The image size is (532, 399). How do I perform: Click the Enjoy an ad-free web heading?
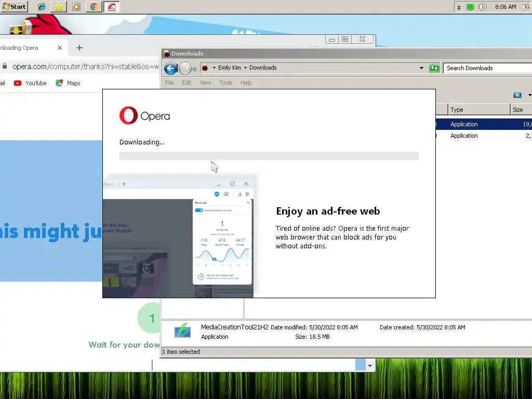(328, 211)
